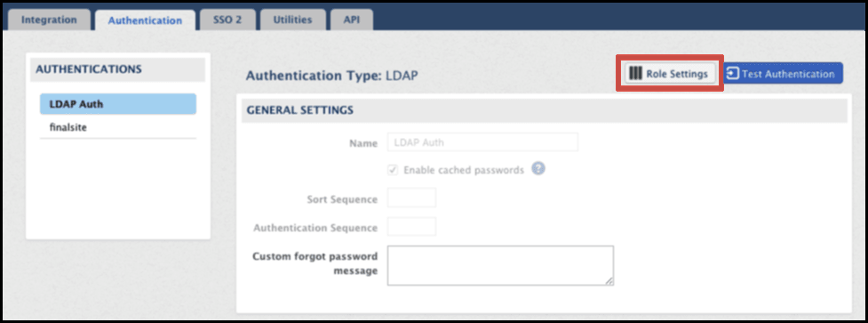The width and height of the screenshot is (868, 323).
Task: Click the Custom forgot password message box
Action: [x=500, y=265]
